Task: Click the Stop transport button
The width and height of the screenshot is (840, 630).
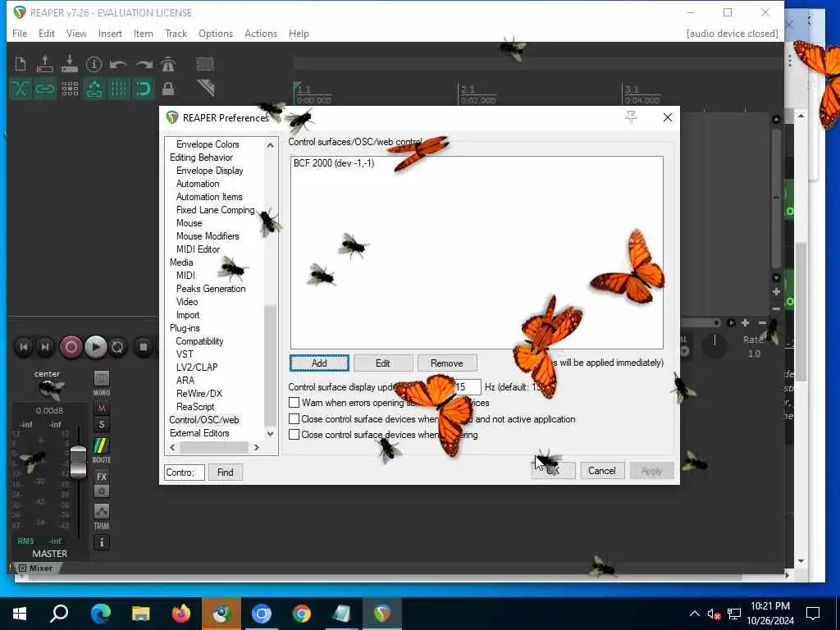Action: click(x=143, y=347)
